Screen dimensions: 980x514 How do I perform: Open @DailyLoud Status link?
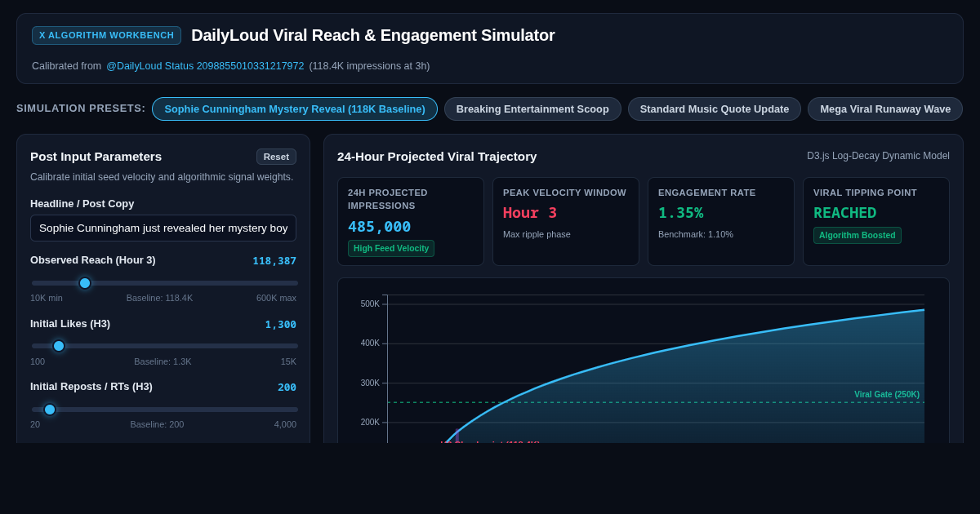205,66
